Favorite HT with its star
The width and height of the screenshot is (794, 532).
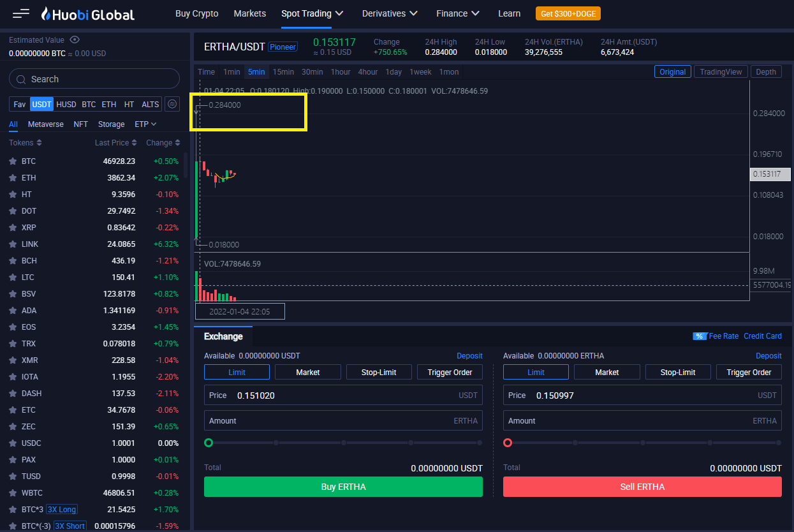[13, 195]
